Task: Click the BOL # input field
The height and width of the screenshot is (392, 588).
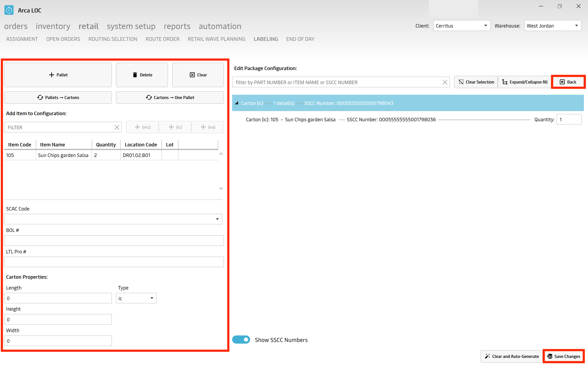Action: point(114,241)
